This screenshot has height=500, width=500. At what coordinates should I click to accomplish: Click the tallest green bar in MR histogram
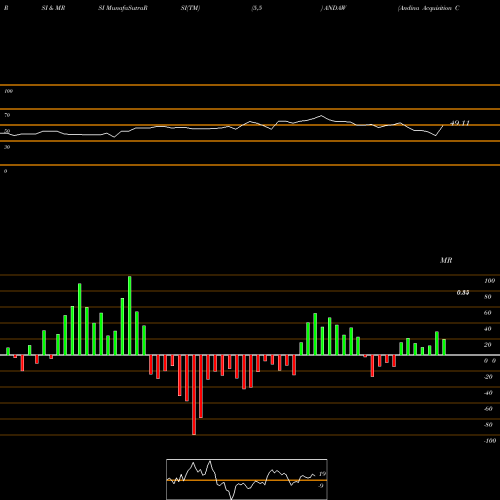click(130, 315)
